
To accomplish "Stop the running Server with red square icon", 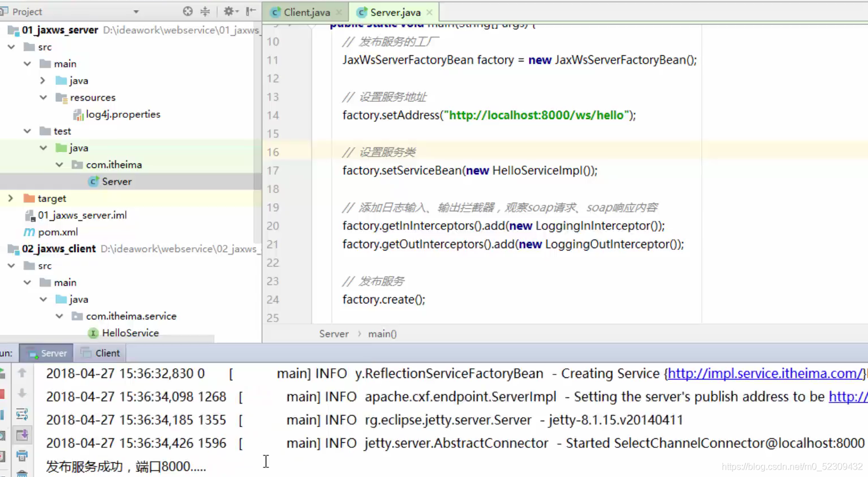I will 4,393.
